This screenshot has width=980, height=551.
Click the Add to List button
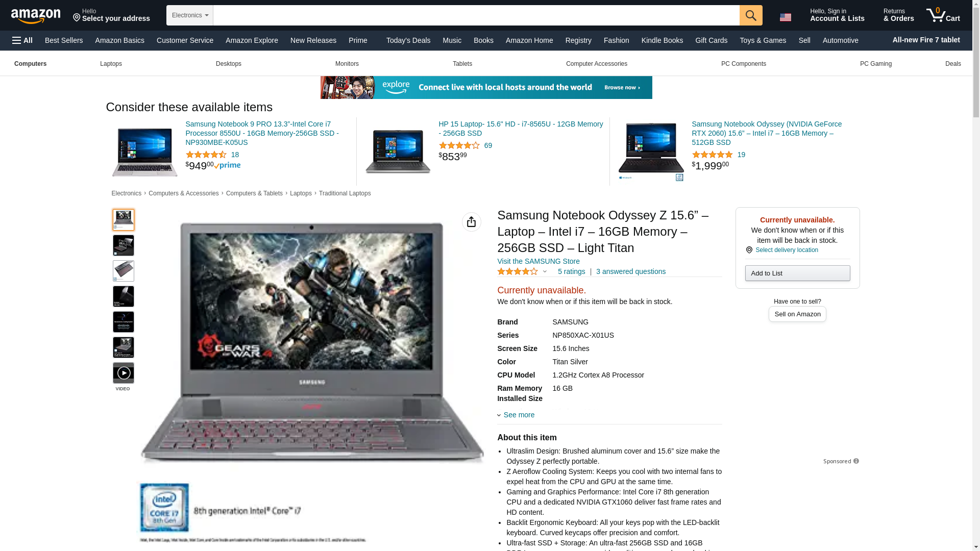coord(797,273)
